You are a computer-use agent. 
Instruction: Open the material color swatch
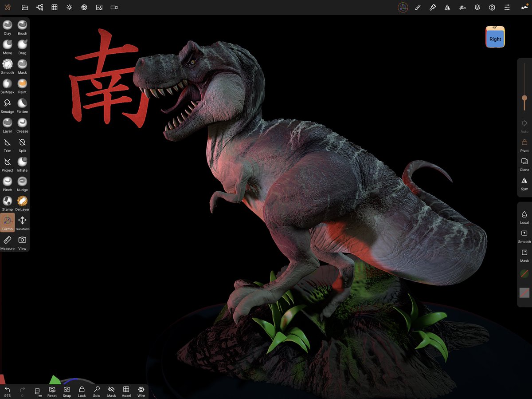point(524,274)
